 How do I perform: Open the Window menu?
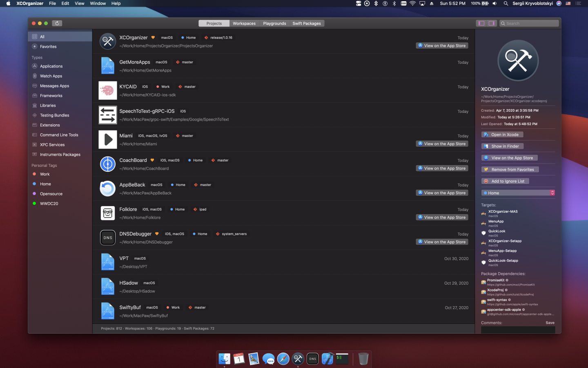click(x=98, y=3)
